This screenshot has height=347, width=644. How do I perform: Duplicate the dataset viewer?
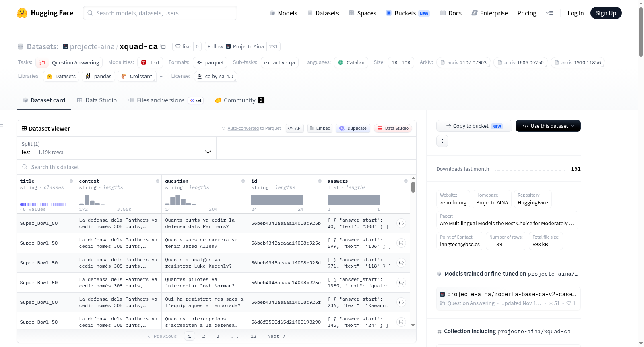pos(353,128)
